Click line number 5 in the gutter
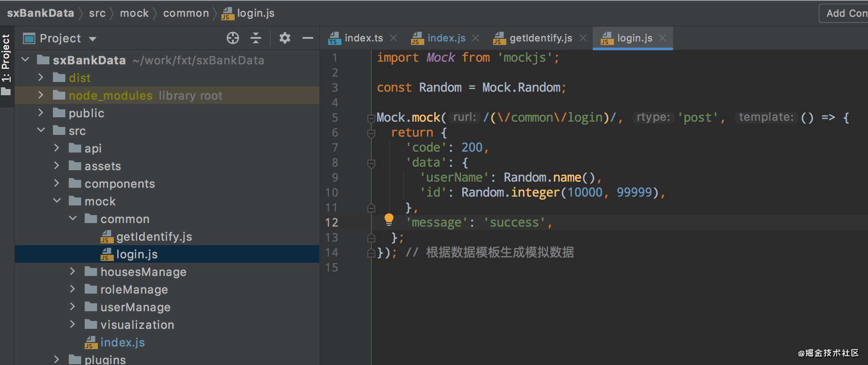868x365 pixels. pos(335,118)
